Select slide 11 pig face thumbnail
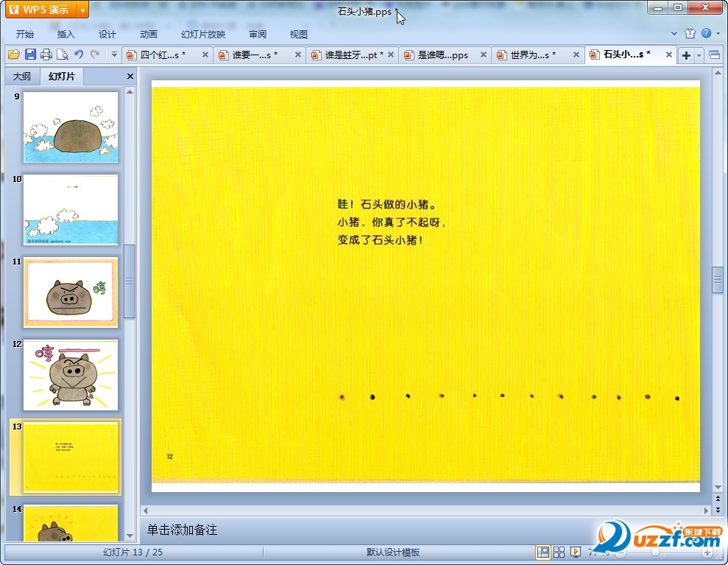The height and width of the screenshot is (565, 728). (71, 292)
